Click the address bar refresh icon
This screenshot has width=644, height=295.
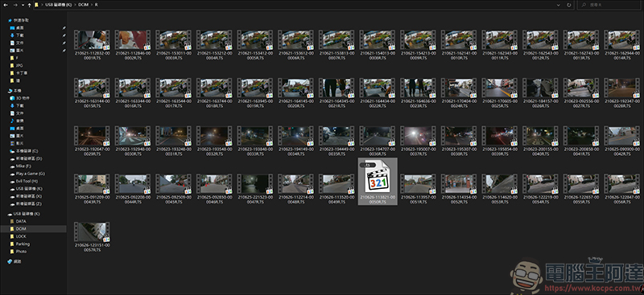569,5
